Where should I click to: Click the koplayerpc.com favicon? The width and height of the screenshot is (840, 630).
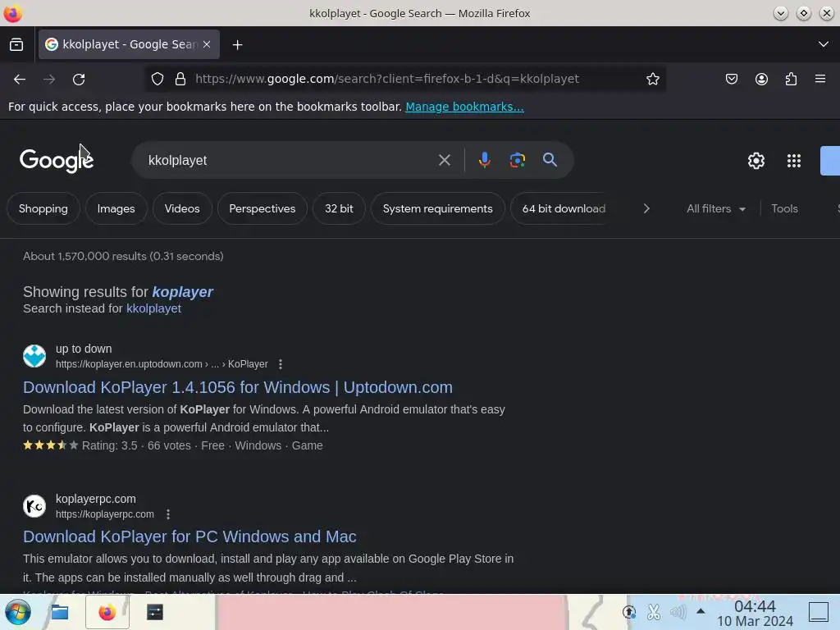[34, 506]
